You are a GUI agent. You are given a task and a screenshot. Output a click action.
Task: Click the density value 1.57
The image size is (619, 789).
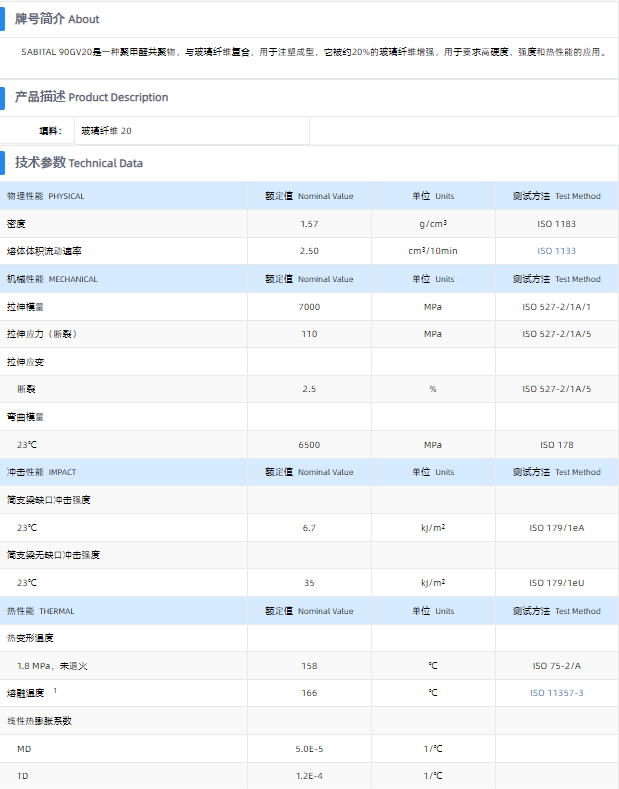[309, 224]
